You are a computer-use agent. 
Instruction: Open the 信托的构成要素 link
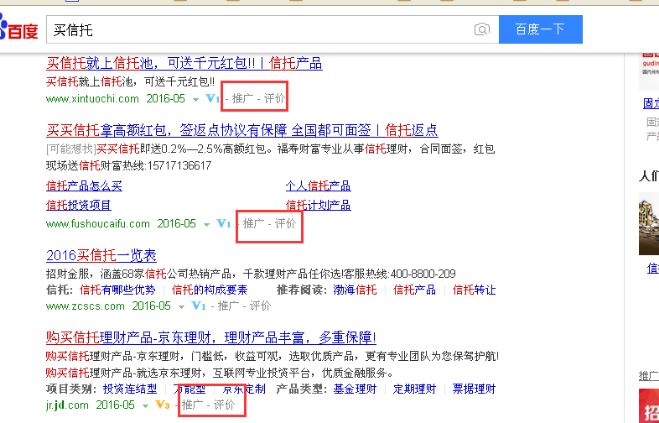click(209, 290)
